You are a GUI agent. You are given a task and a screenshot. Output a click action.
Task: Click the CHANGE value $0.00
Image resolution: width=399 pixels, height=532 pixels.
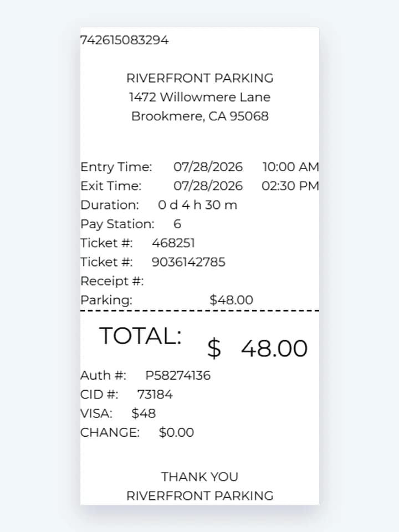click(x=176, y=432)
